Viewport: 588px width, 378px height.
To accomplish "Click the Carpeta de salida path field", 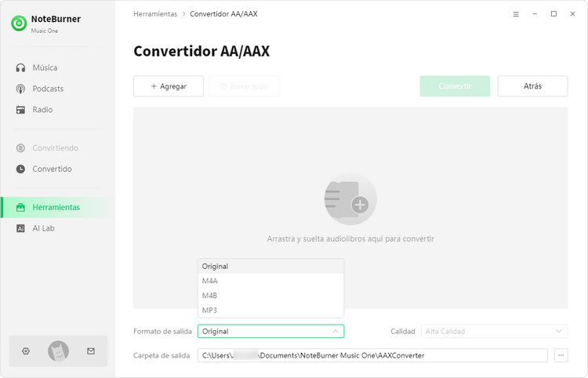I will pyautogui.click(x=372, y=355).
